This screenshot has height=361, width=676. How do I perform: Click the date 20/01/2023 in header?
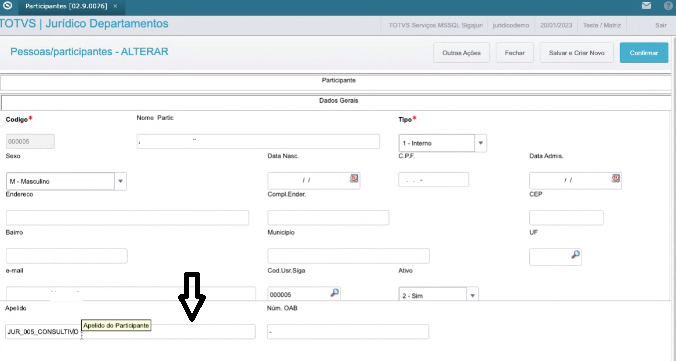point(556,25)
